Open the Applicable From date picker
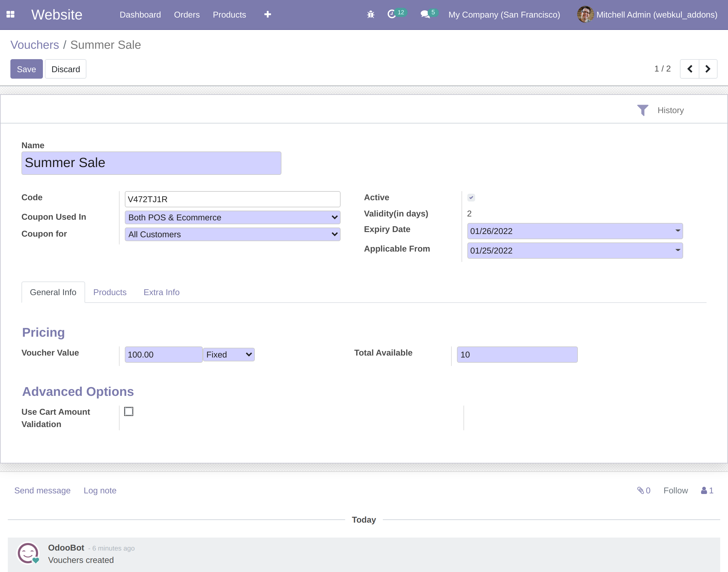 (575, 251)
